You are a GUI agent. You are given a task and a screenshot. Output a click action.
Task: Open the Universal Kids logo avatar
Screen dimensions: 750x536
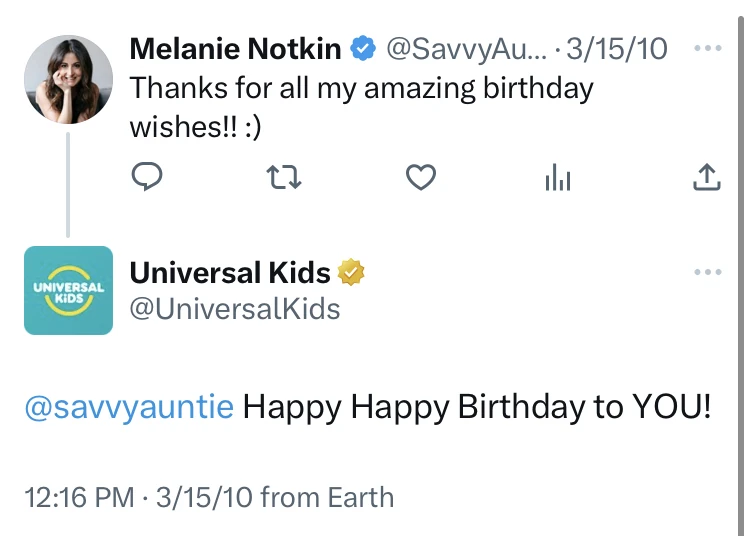(x=68, y=290)
